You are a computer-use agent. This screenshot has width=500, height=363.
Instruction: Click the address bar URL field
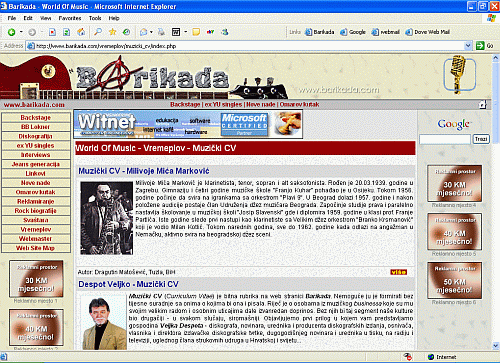[246, 46]
